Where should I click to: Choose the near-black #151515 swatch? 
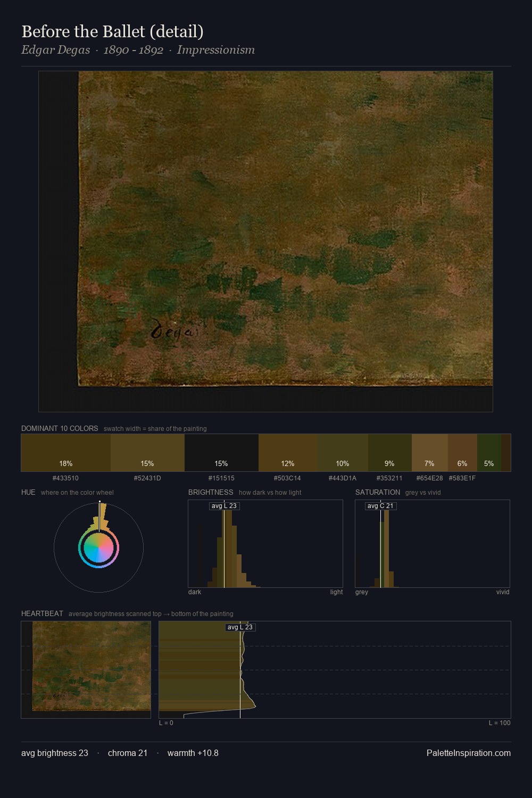tap(221, 453)
